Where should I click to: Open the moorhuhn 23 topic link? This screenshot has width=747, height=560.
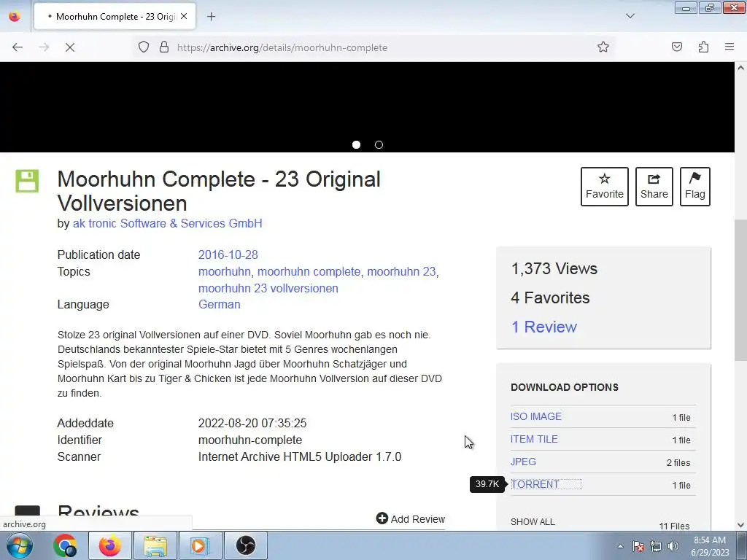(x=401, y=271)
